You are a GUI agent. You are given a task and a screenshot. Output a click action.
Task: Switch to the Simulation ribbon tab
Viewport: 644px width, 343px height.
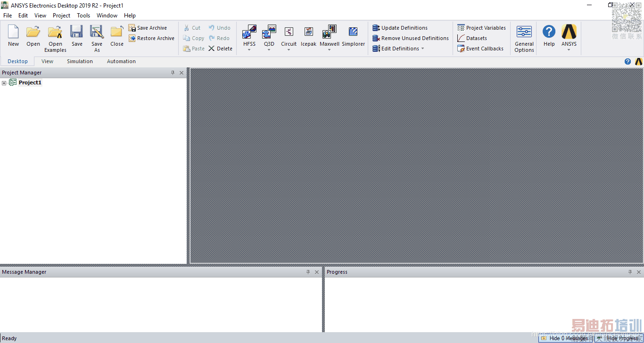80,61
